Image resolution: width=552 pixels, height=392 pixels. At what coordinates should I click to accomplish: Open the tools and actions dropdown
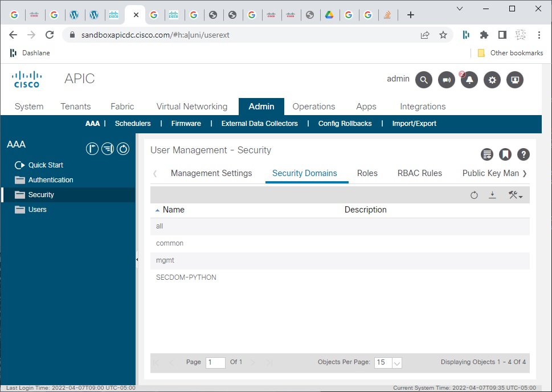516,195
